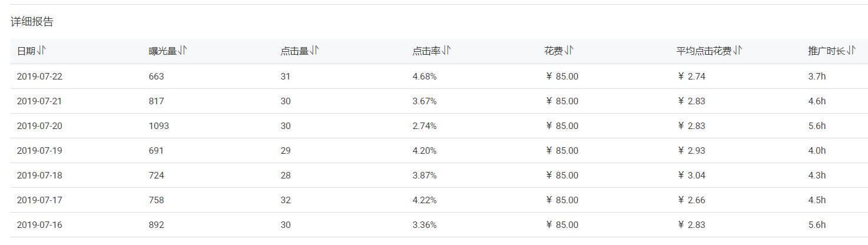The image size is (868, 245).
Task: Sort by 日期 using its sort icon
Action: pyautogui.click(x=41, y=51)
